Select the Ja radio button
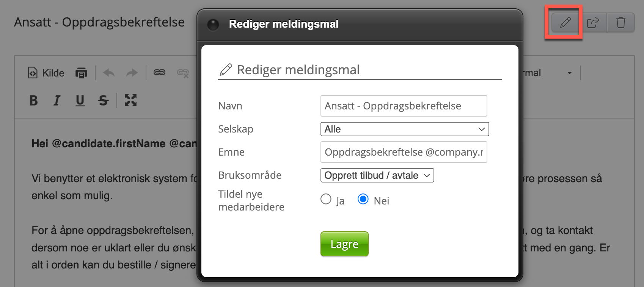644x287 pixels. pyautogui.click(x=326, y=199)
